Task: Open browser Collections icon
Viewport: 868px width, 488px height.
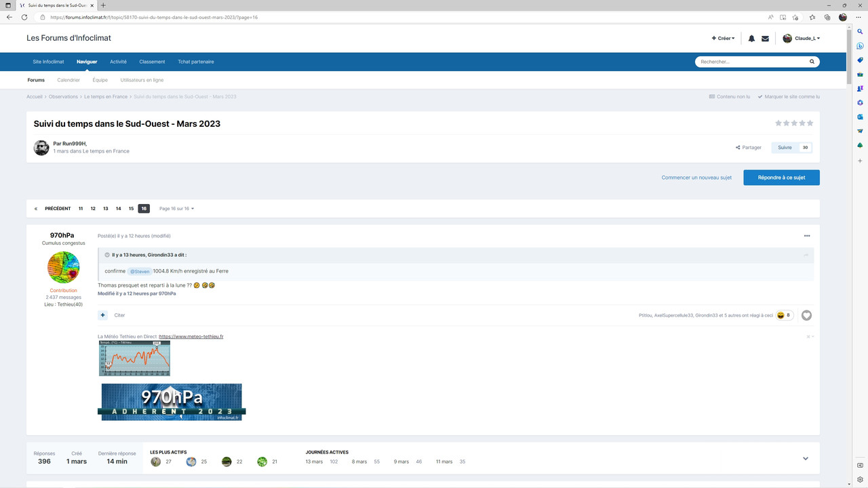Action: coord(827,17)
